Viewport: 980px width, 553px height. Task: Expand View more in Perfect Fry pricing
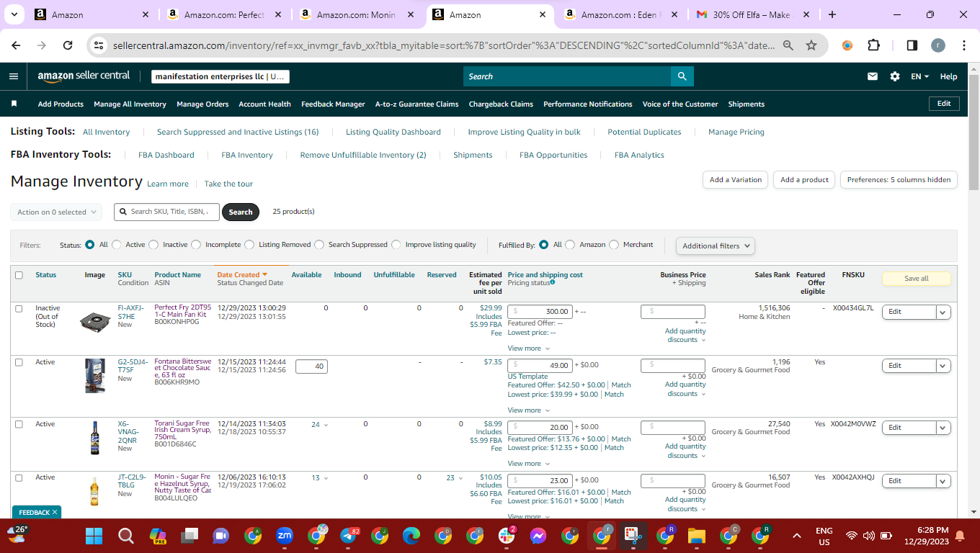tap(529, 349)
